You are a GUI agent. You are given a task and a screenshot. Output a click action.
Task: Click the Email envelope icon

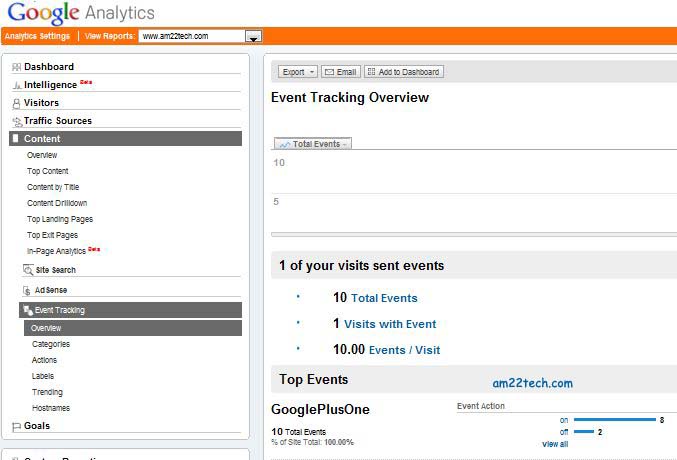tap(329, 72)
